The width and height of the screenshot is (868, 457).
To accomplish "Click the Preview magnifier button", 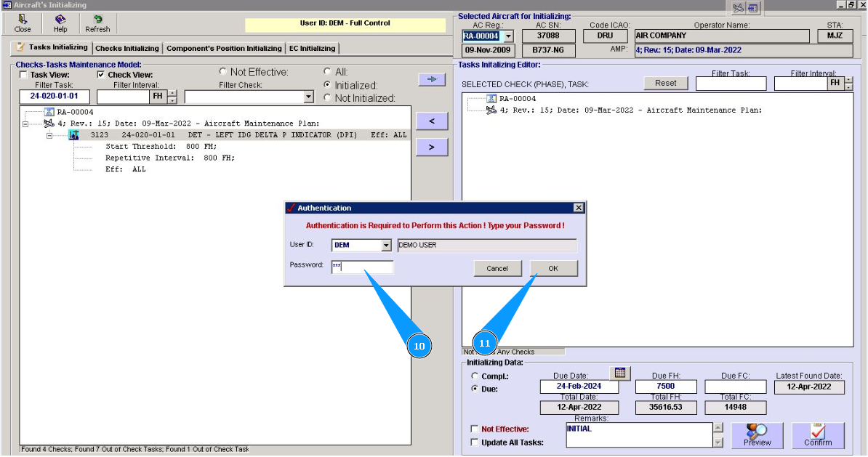I will [x=757, y=435].
